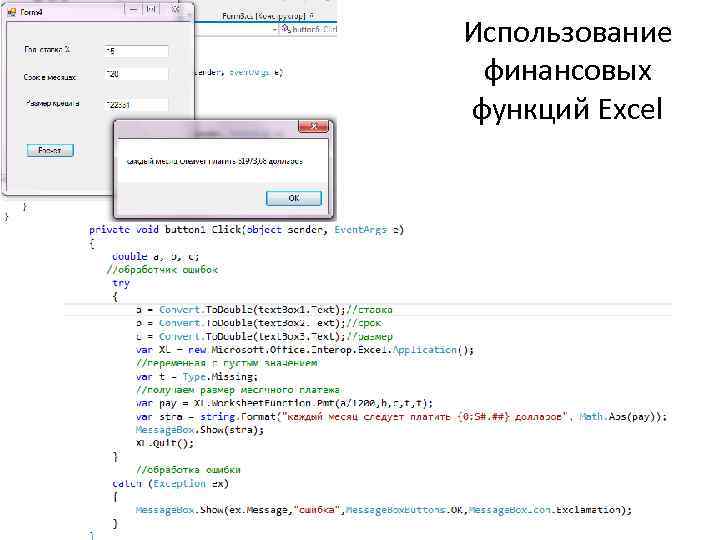This screenshot has width=720, height=540.
Task: Click the 'Размер кредита' label
Action: pyautogui.click(x=52, y=103)
